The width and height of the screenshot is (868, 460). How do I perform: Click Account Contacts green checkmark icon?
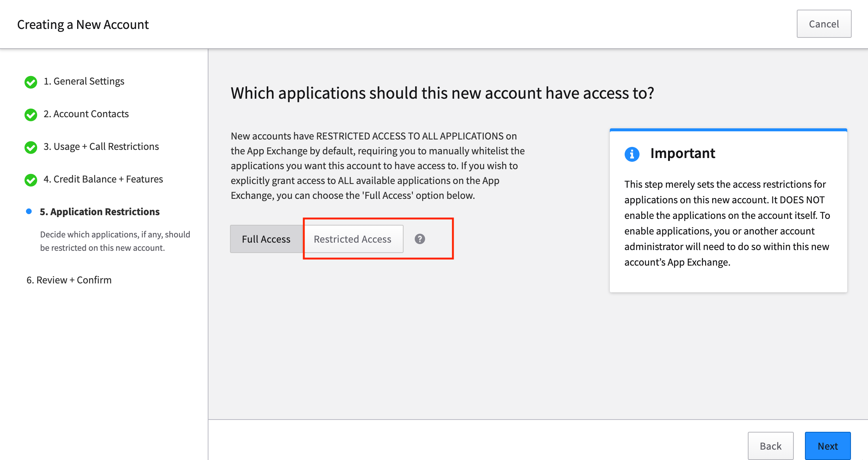coord(31,115)
